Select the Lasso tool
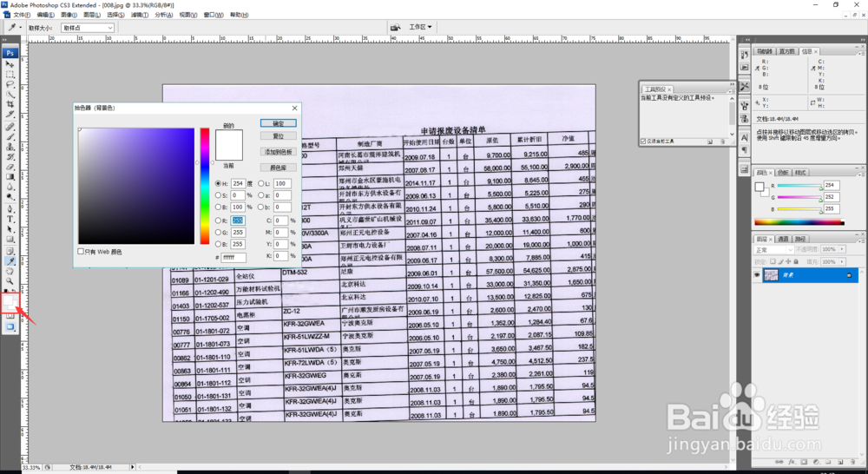This screenshot has width=868, height=474. [10, 84]
